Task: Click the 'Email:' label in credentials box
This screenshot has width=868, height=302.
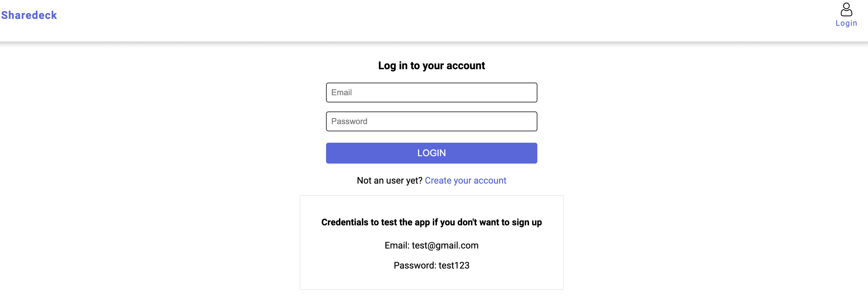Action: coord(397,245)
